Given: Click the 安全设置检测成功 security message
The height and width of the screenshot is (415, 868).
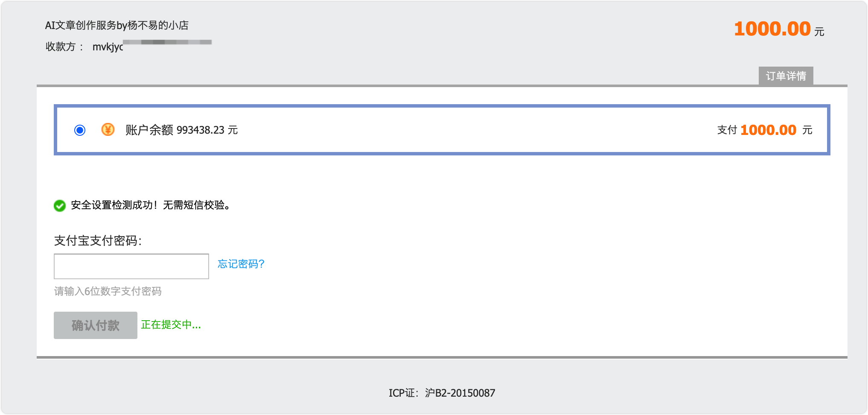Looking at the screenshot, I should pos(151,205).
